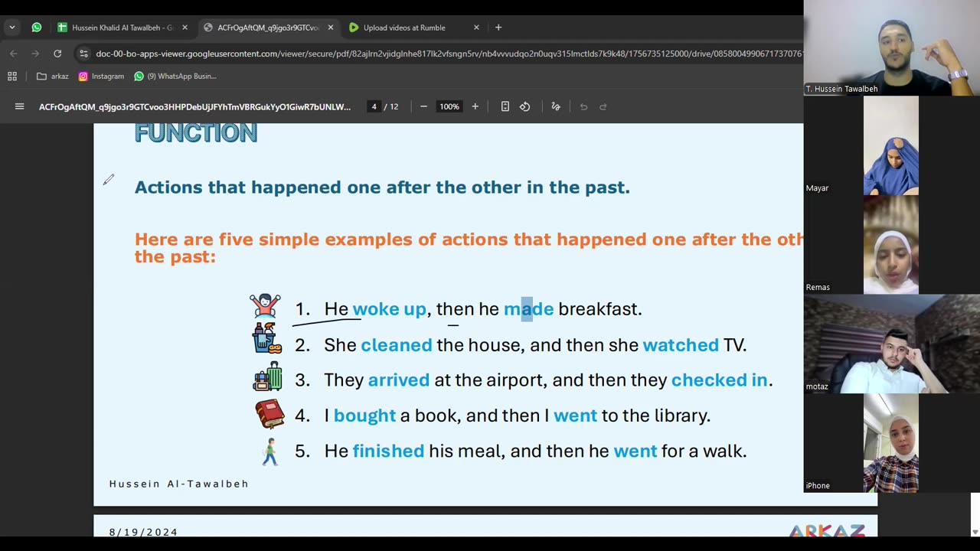Image resolution: width=980 pixels, height=551 pixels.
Task: Open the apps grid in bookmarks bar
Action: point(12,77)
